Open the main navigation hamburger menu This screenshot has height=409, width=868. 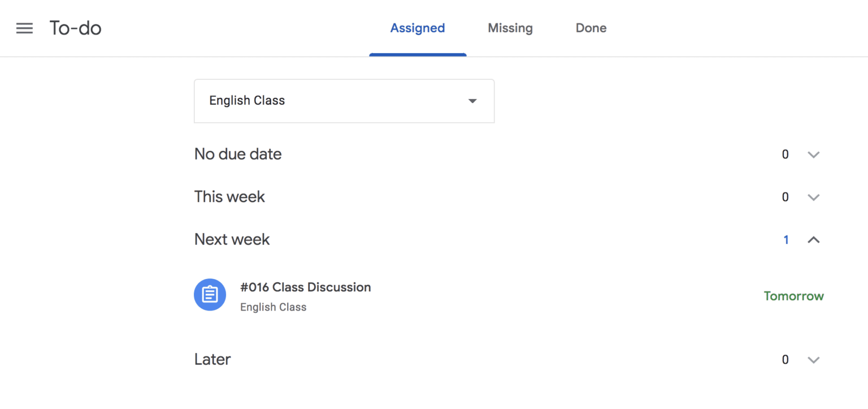coord(24,28)
